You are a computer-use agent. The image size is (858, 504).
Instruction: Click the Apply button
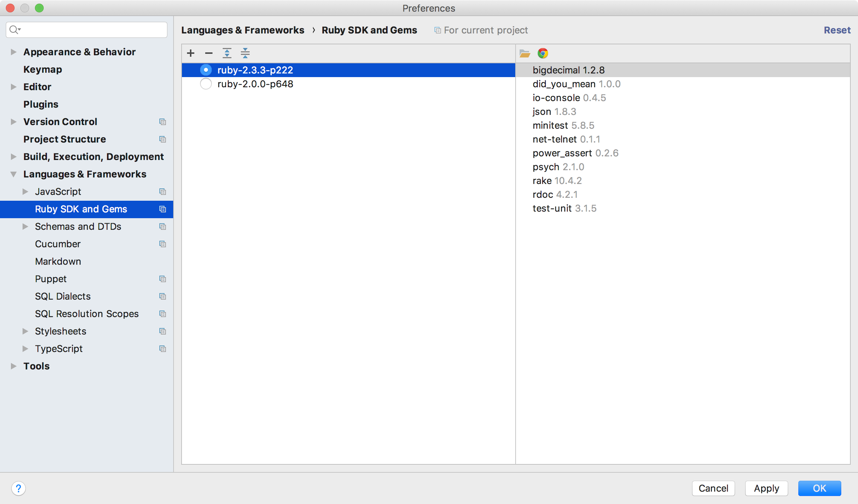pos(766,488)
